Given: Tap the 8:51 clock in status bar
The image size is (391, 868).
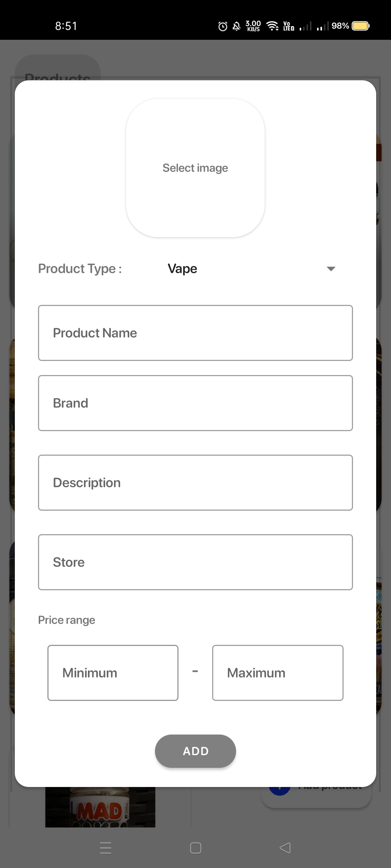Looking at the screenshot, I should tap(66, 26).
